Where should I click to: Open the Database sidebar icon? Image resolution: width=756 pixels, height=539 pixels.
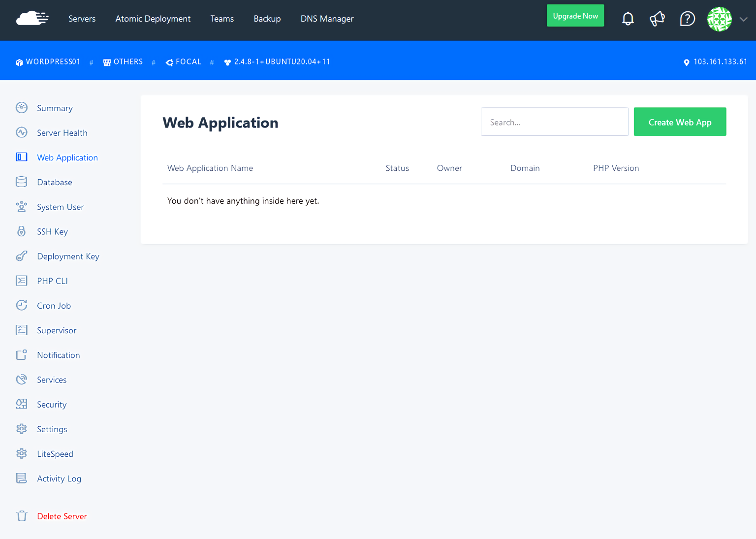22,182
